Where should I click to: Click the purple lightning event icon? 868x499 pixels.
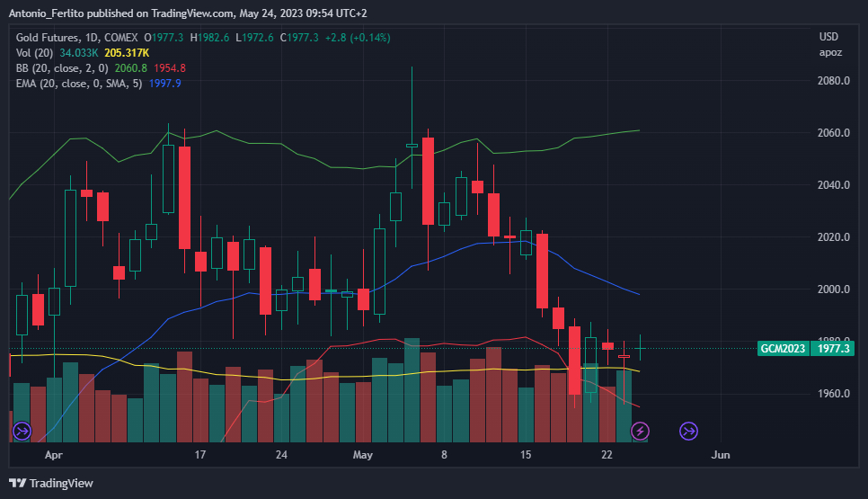[x=641, y=432]
